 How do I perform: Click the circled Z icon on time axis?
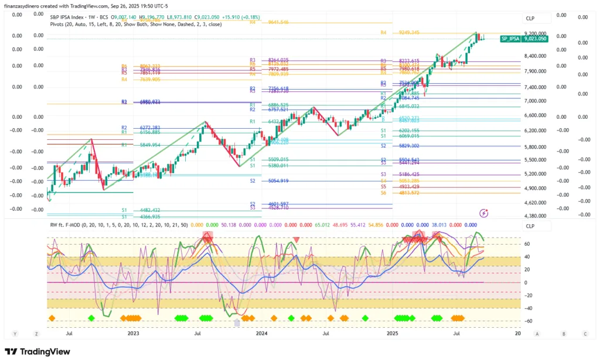[x=36, y=334]
